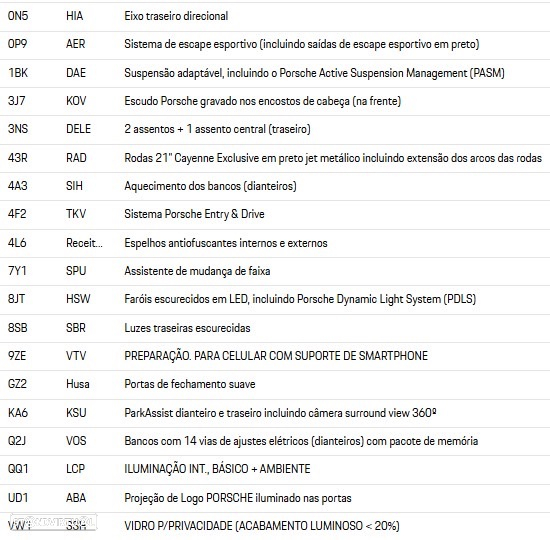The height and width of the screenshot is (540, 550).
Task: Click Projeção de Logo PORSCHE entry
Action: point(238,498)
